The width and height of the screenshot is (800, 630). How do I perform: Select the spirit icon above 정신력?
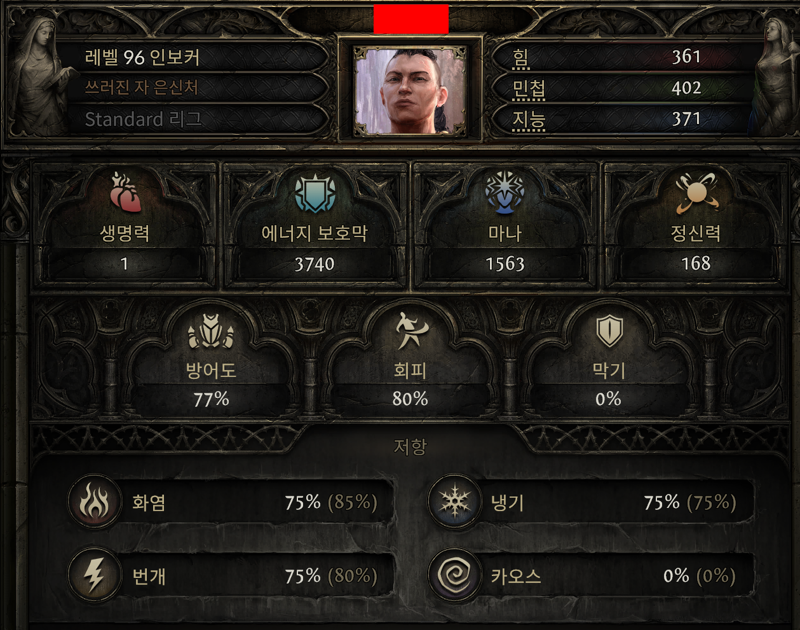pos(696,193)
